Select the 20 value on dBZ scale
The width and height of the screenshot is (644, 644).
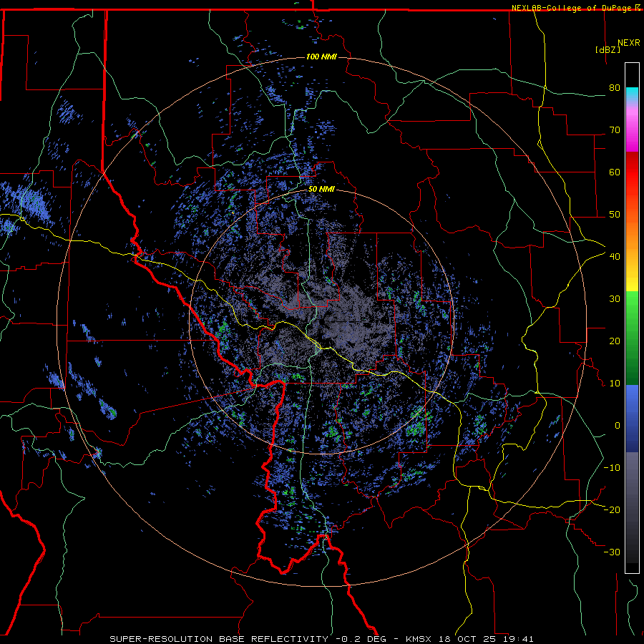(x=615, y=341)
